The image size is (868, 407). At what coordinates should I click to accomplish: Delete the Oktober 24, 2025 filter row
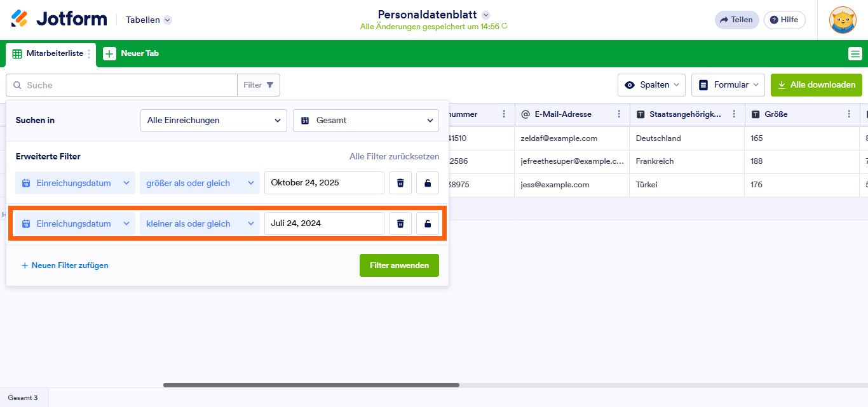(400, 183)
